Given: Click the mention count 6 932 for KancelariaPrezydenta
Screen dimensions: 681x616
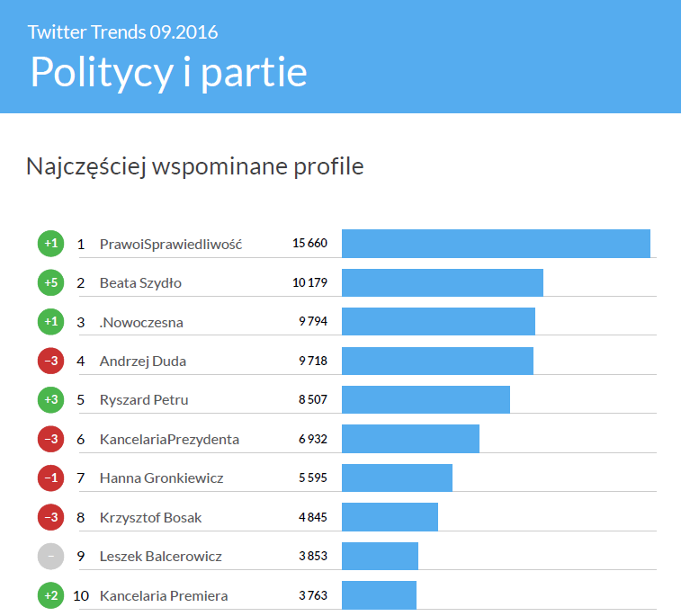Looking at the screenshot, I should click(x=313, y=440).
